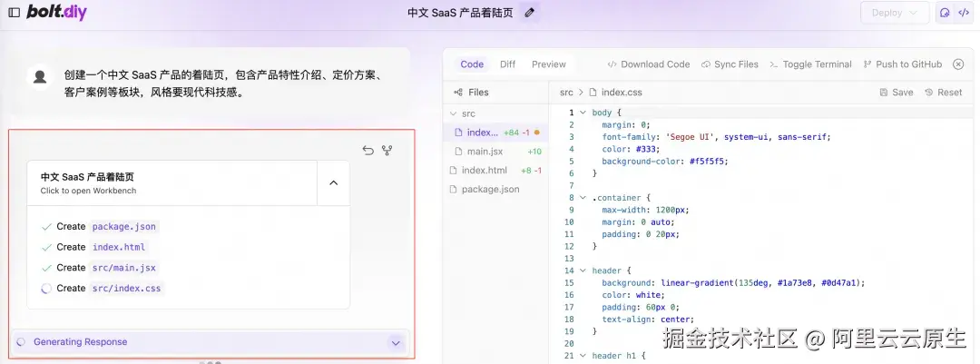Image resolution: width=980 pixels, height=364 pixels.
Task: Close the workbench panel
Action: (958, 64)
